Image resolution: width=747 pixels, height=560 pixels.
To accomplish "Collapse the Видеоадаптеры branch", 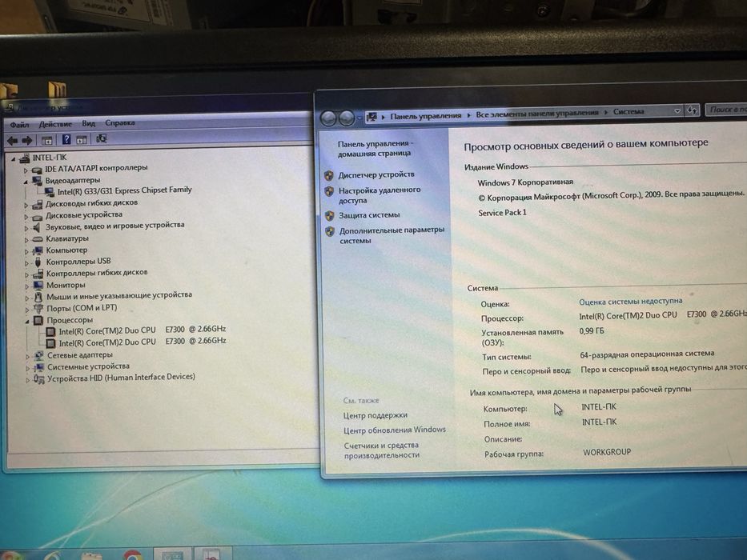I will (x=26, y=182).
